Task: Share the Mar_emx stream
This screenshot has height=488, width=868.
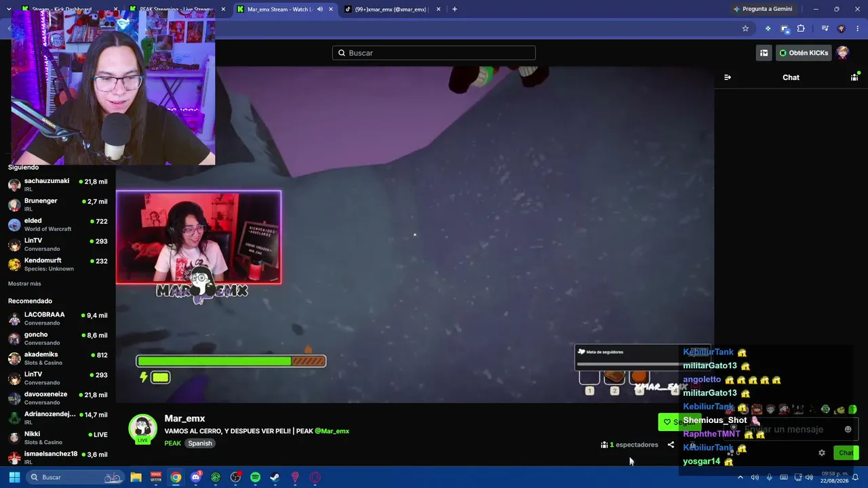Action: 671,445
